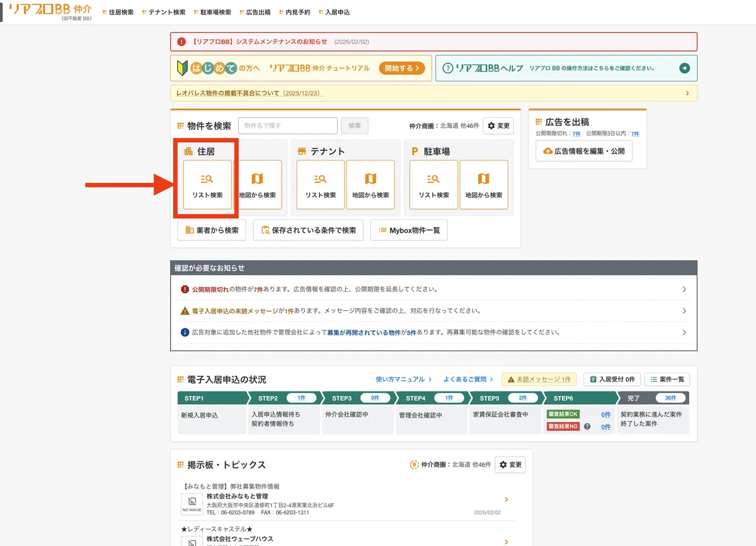
Task: Click 保存されている条件で検索 button
Action: click(308, 230)
